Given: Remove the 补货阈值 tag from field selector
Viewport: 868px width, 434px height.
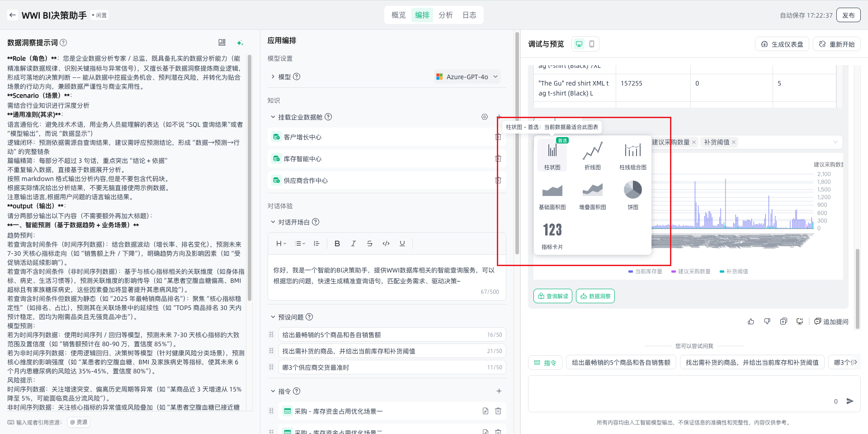Looking at the screenshot, I should point(734,142).
